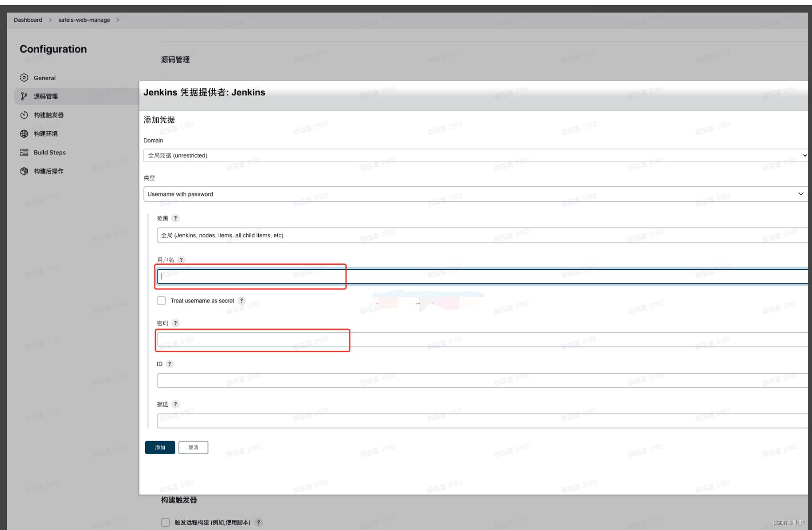The image size is (812, 530).
Task: Open help for ID field
Action: [x=170, y=364]
